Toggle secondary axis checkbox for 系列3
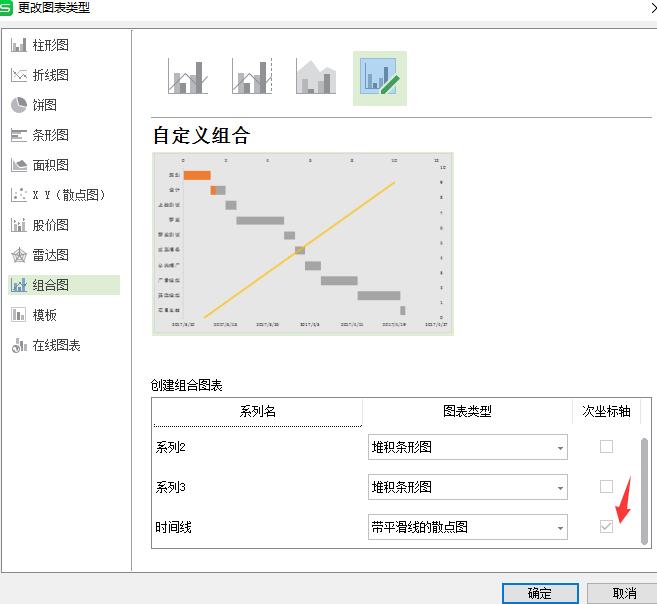Viewport: 657px width, 604px height. pyautogui.click(x=606, y=487)
